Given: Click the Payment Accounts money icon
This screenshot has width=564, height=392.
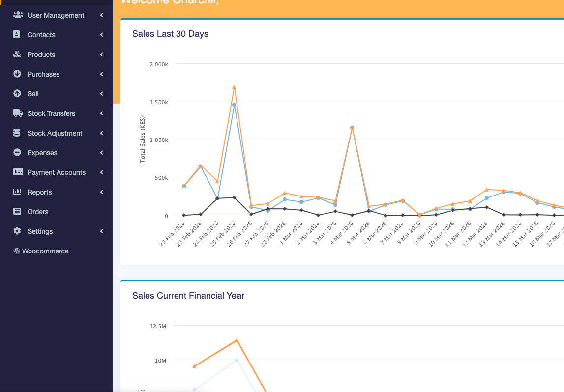Looking at the screenshot, I should [x=18, y=172].
